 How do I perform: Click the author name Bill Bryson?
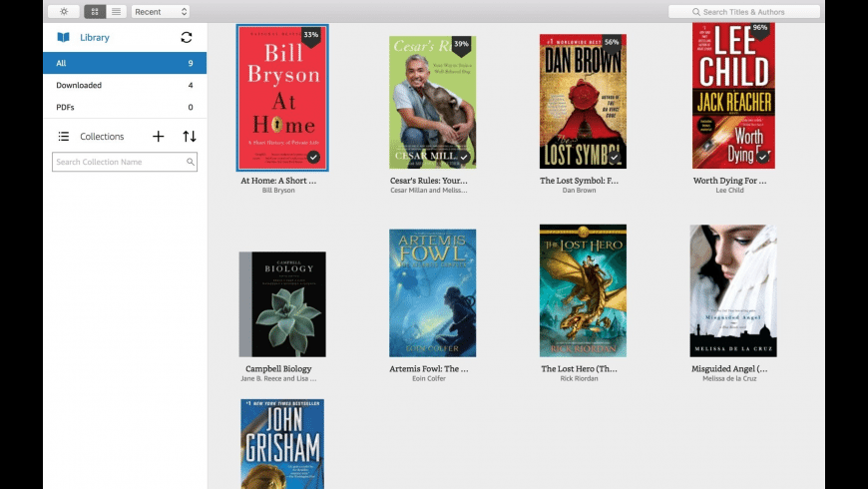(x=278, y=191)
